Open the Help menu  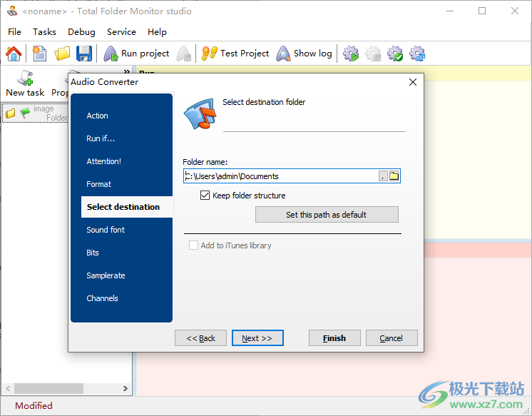pos(157,32)
